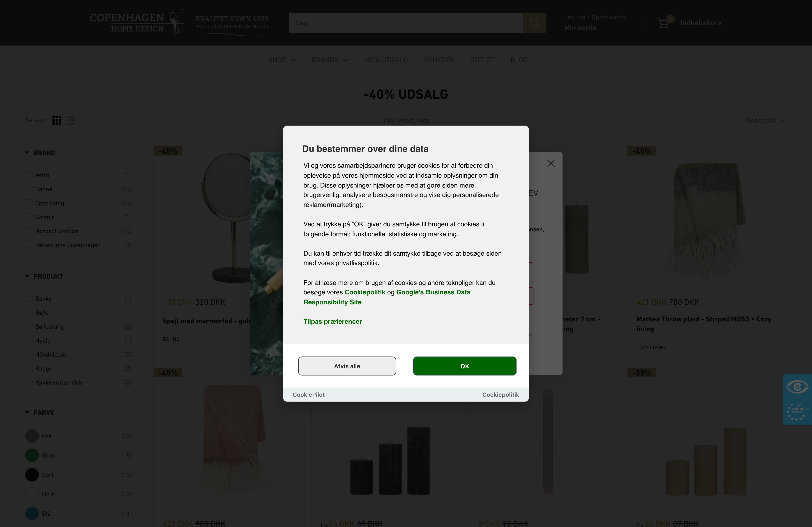Tick the Cozy living brand checkbox

29,203
